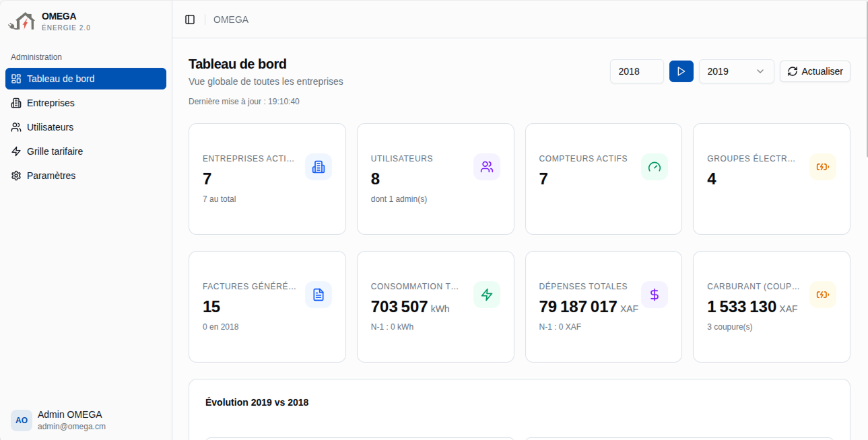Click the "Vue globale de toutes les entreprises" subtitle

(x=266, y=81)
